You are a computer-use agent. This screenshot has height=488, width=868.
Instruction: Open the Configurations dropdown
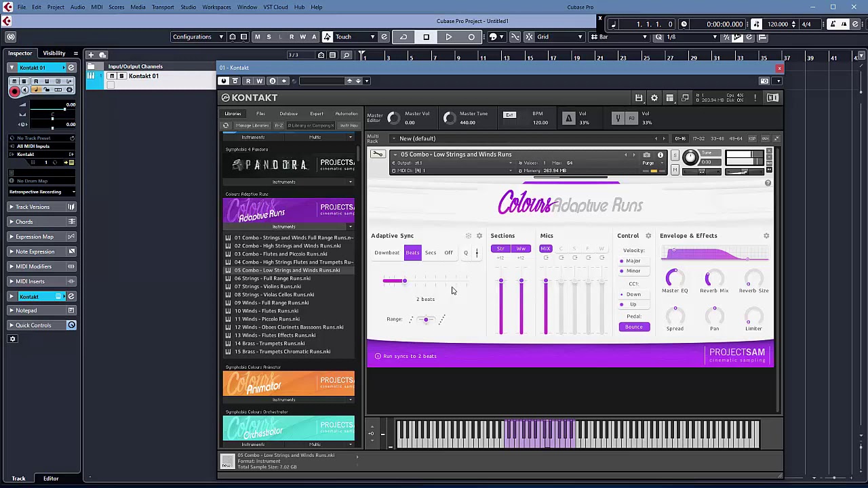coord(197,37)
